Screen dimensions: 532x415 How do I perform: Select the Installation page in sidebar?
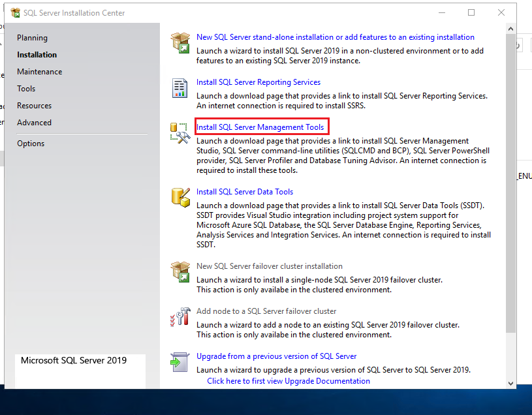point(37,55)
